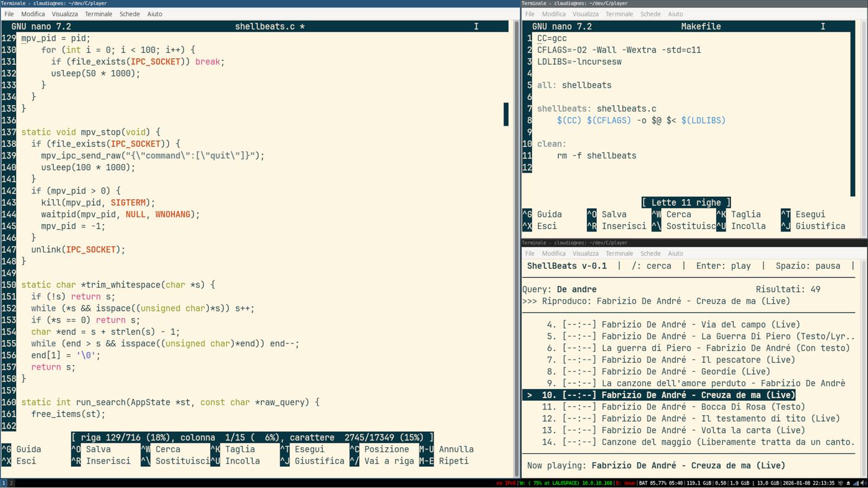Switch to workspace 1 in the bottom bar

3,483
